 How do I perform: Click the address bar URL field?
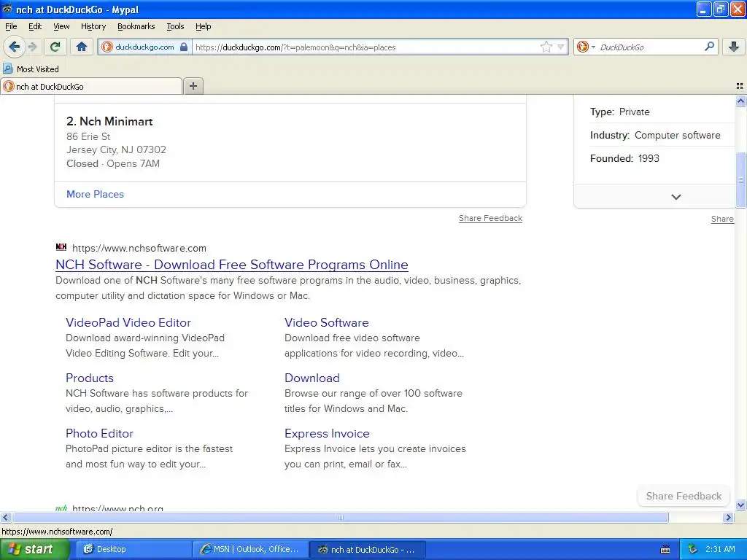tap(367, 47)
